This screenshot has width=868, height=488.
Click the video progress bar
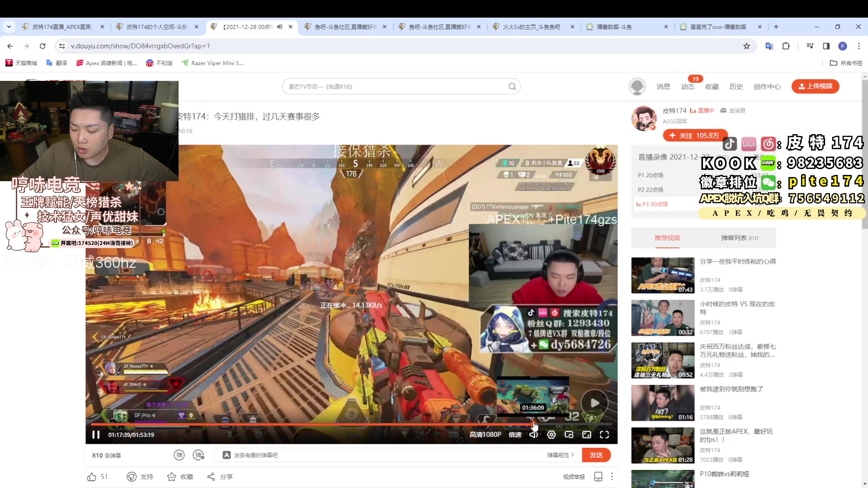tap(351, 424)
